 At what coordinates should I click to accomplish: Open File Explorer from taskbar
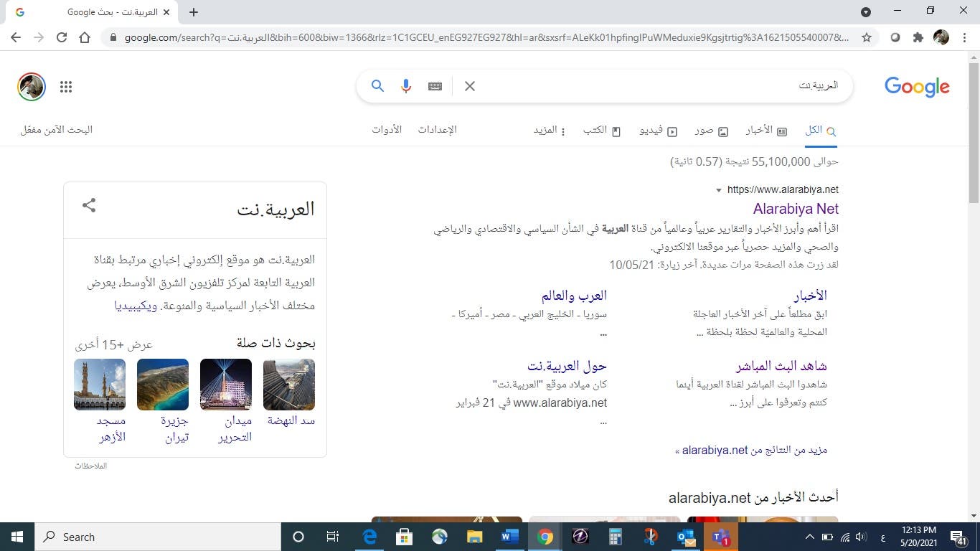pyautogui.click(x=475, y=537)
